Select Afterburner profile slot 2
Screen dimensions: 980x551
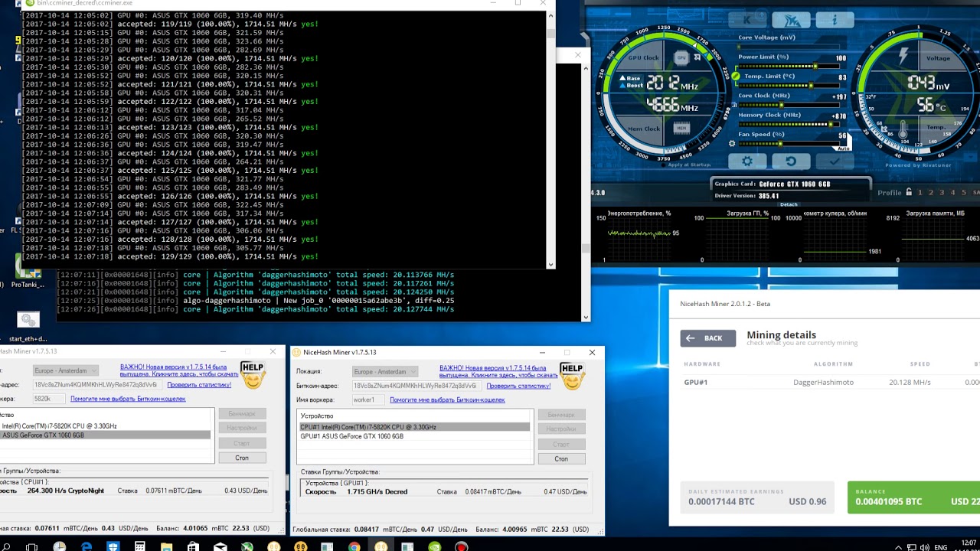point(931,193)
